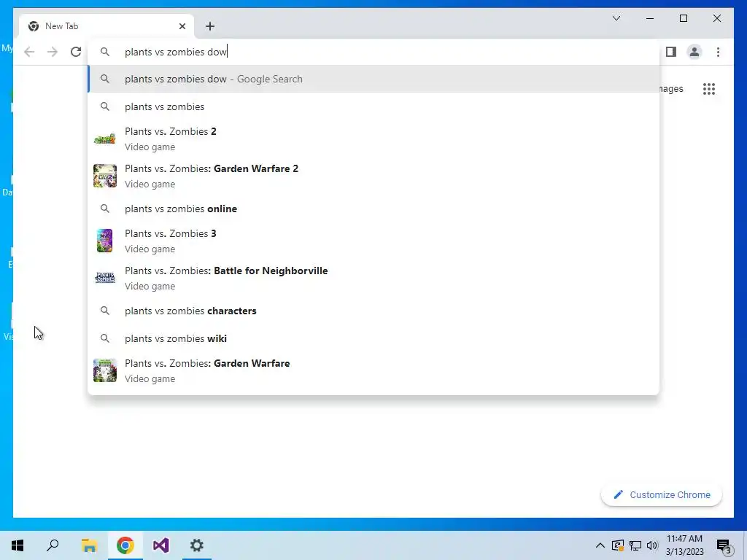
Task: Click the Garden Warfare cover thumbnail
Action: coord(105,370)
